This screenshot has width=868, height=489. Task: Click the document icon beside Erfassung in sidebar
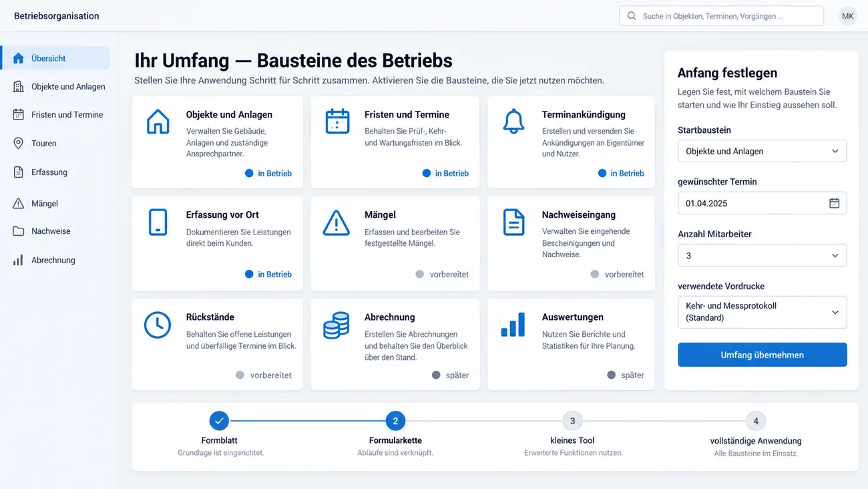click(x=19, y=172)
